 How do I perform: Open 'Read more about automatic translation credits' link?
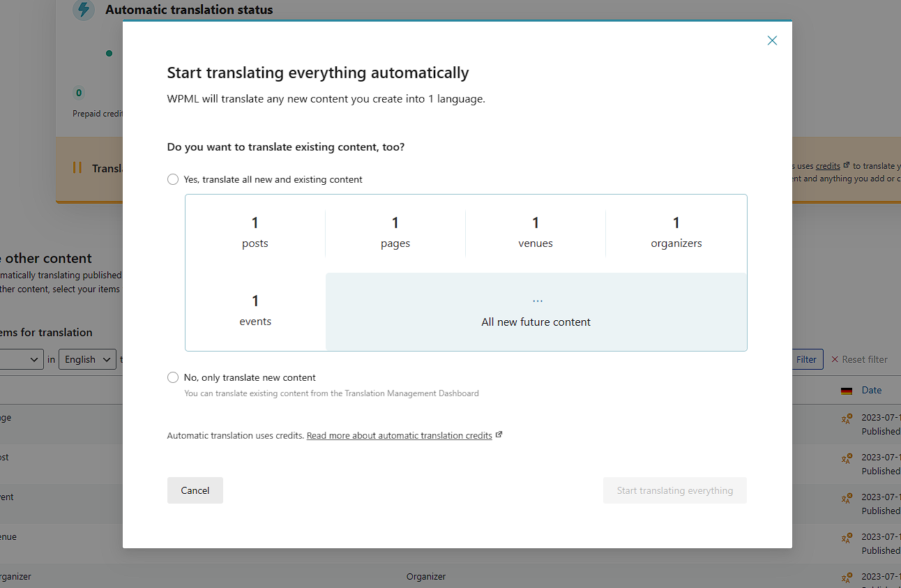click(400, 435)
